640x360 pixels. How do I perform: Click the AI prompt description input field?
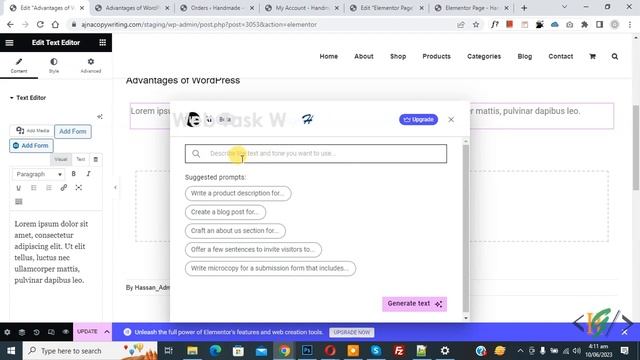tap(316, 154)
